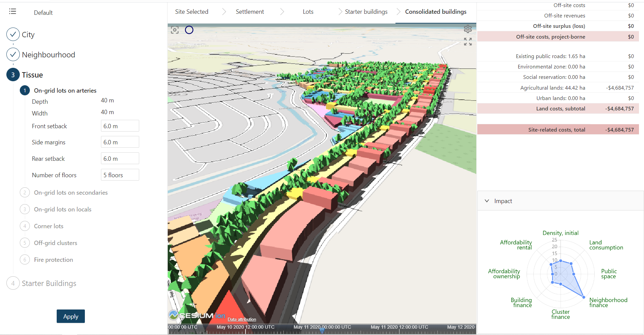Click the Depth 40 m value

pos(107,100)
